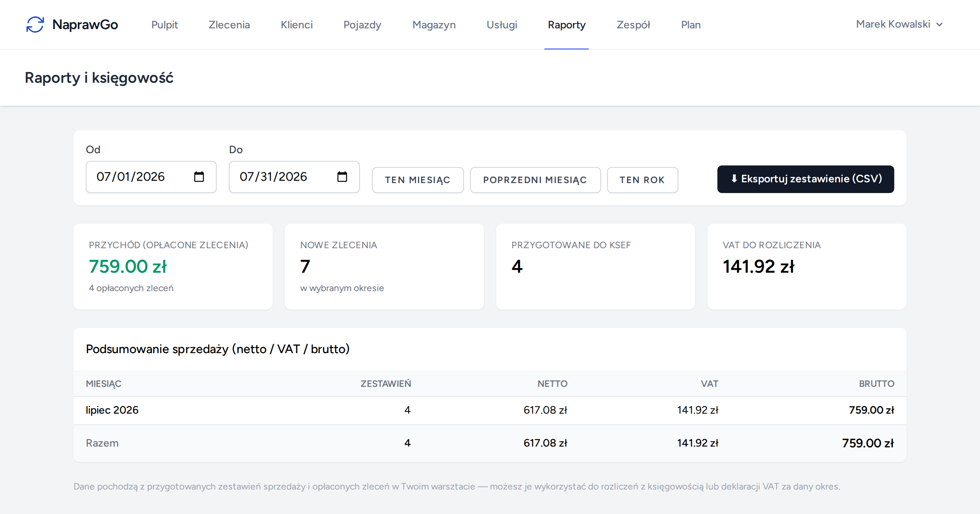
Task: Click 'Zestawień' column header
Action: [x=386, y=384]
